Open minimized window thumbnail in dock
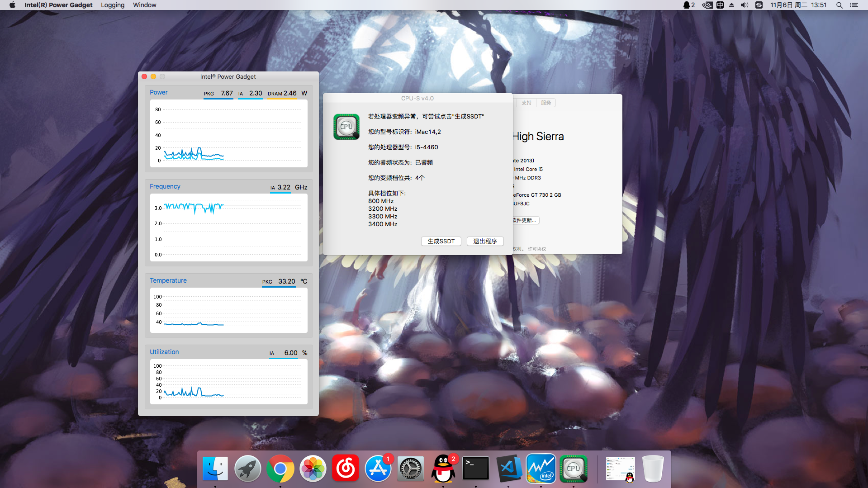The width and height of the screenshot is (868, 488). click(x=620, y=469)
